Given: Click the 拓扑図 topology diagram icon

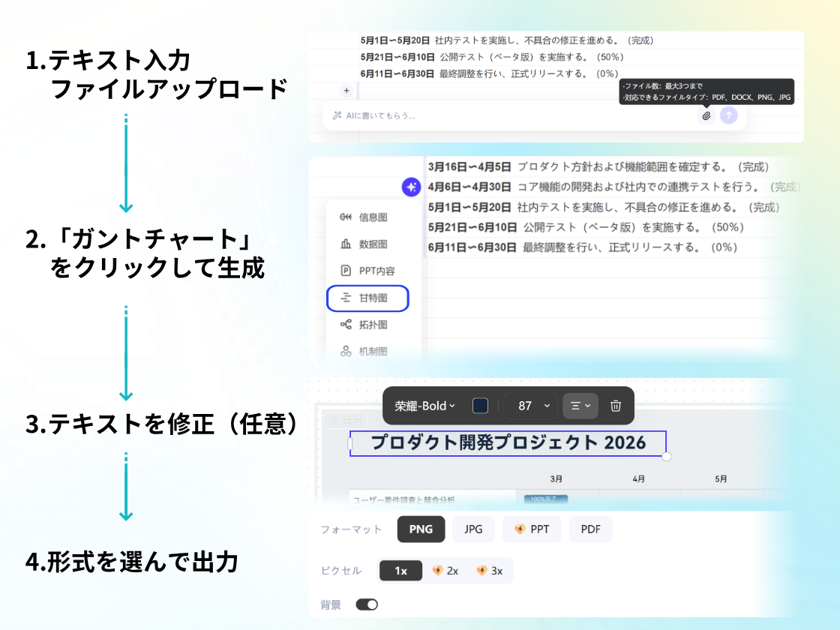Looking at the screenshot, I should 346,324.
